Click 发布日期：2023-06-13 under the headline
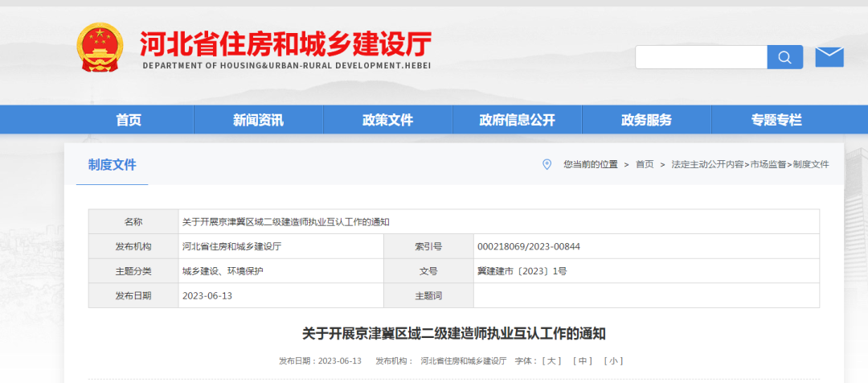The width and height of the screenshot is (868, 383). [320, 360]
